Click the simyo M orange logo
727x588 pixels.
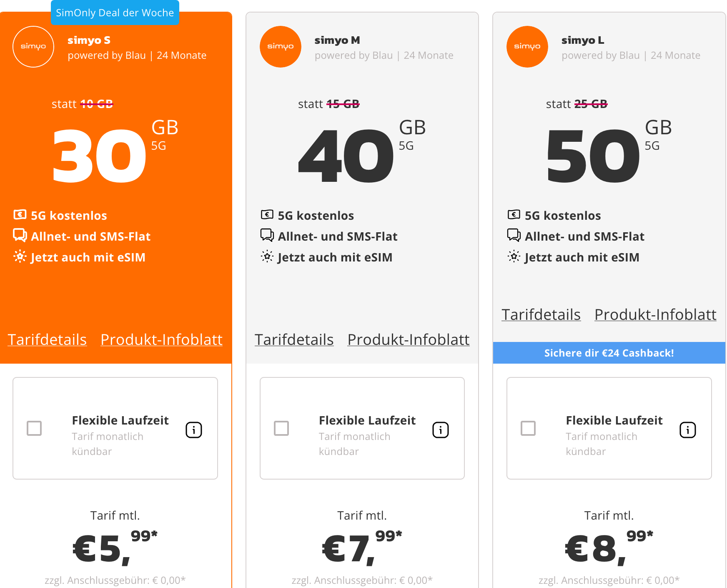(x=281, y=47)
